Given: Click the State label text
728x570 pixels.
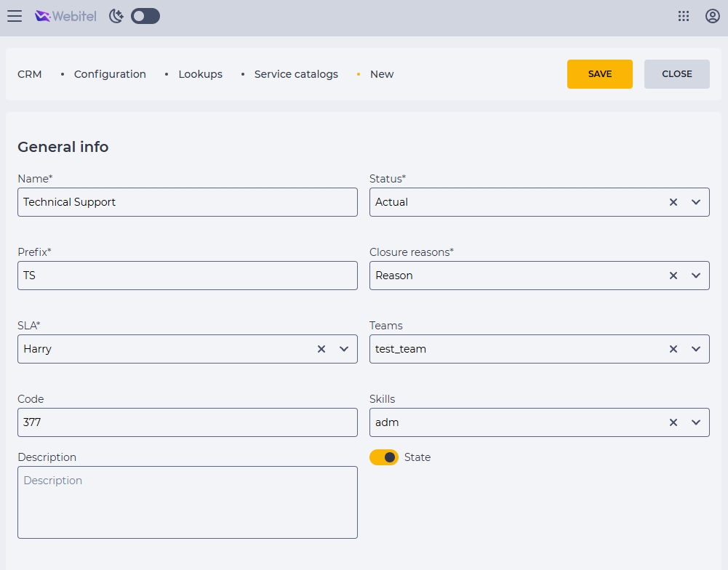Looking at the screenshot, I should coord(417,457).
